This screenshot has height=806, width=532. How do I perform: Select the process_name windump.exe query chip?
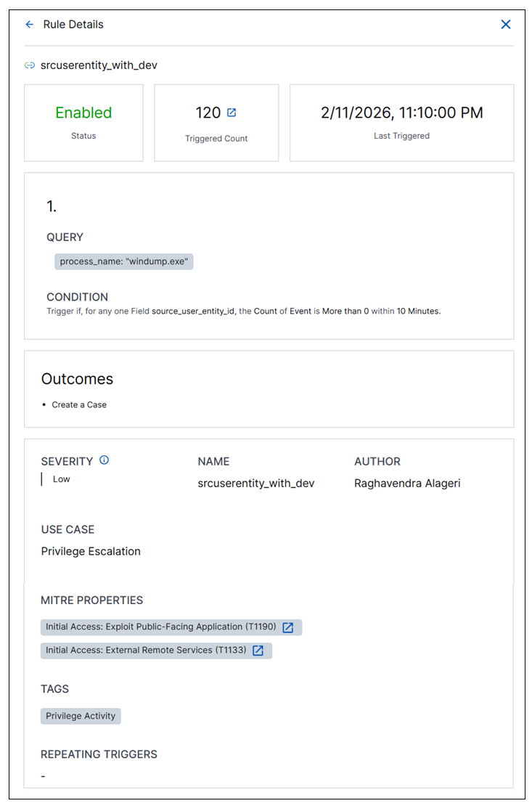pos(123,261)
